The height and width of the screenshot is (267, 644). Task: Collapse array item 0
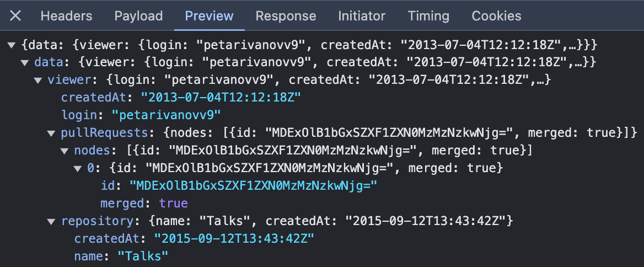[x=78, y=168]
